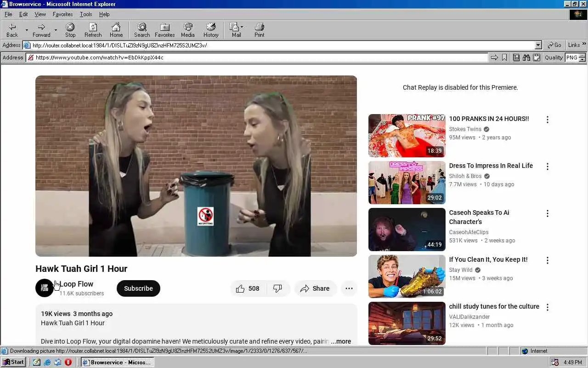Go back with the Back toolbar button
This screenshot has width=588, height=368.
(x=12, y=30)
